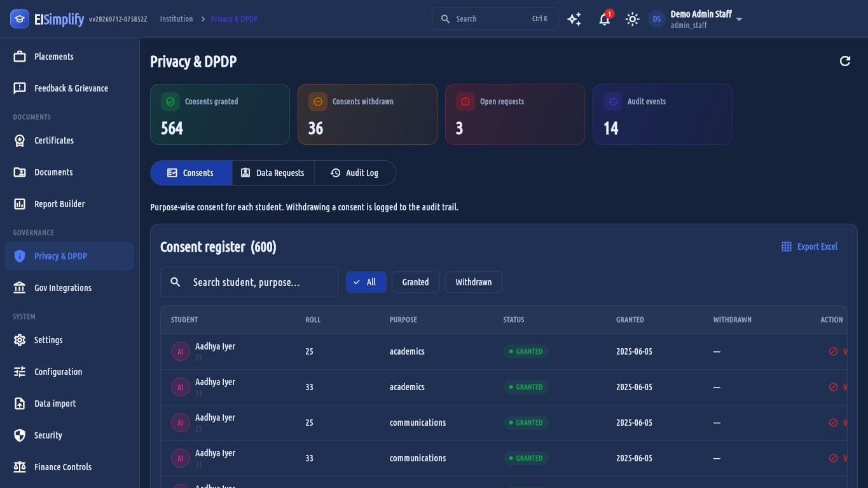
Task: Click the Feedback & Grievance chat icon
Action: coord(20,88)
